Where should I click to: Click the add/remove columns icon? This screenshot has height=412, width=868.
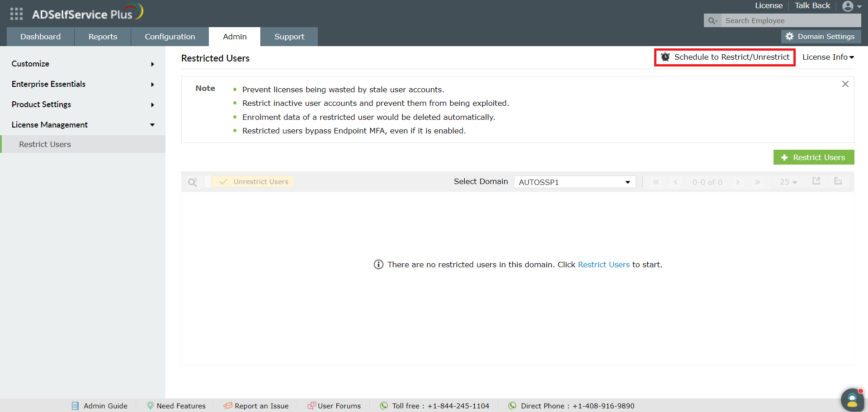tap(838, 181)
